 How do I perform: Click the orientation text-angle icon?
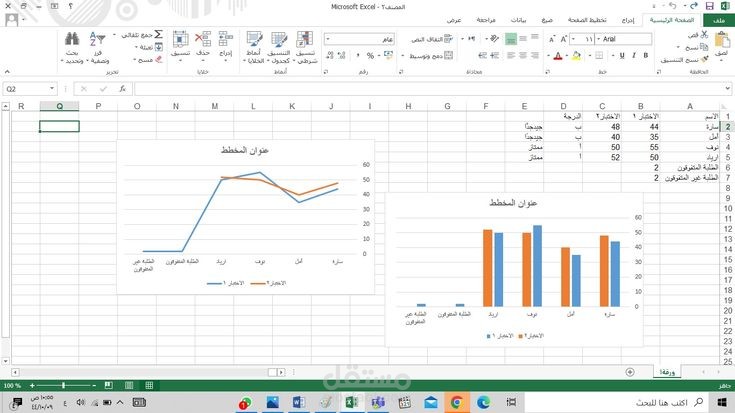(495, 39)
